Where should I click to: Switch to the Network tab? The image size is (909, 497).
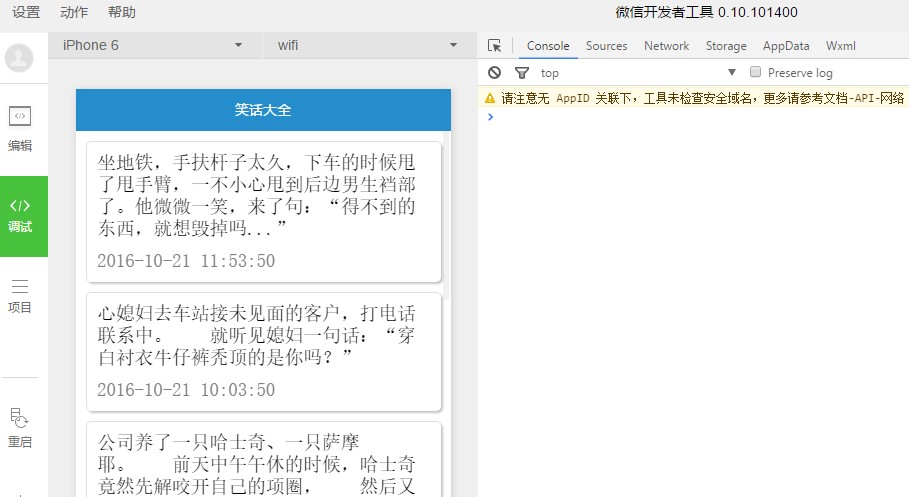[666, 46]
